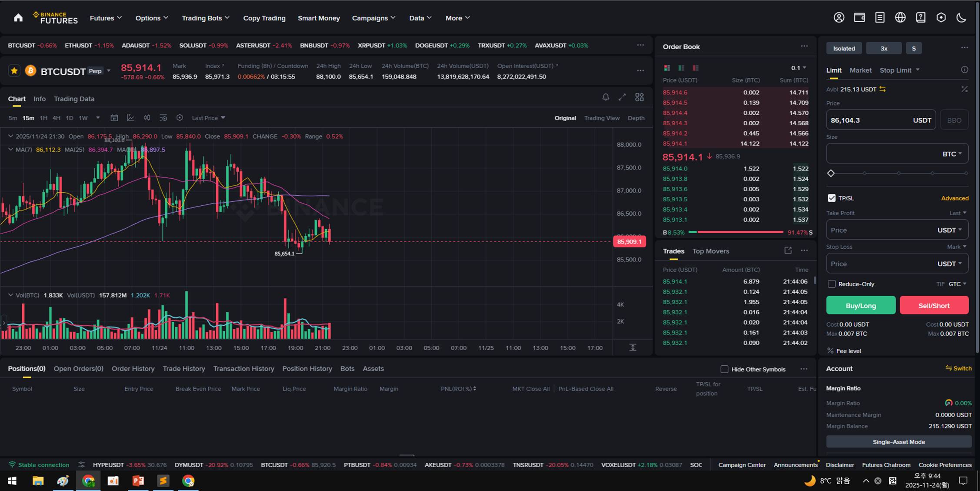980x491 pixels.
Task: Show sell orders only in order book
Action: click(x=696, y=68)
